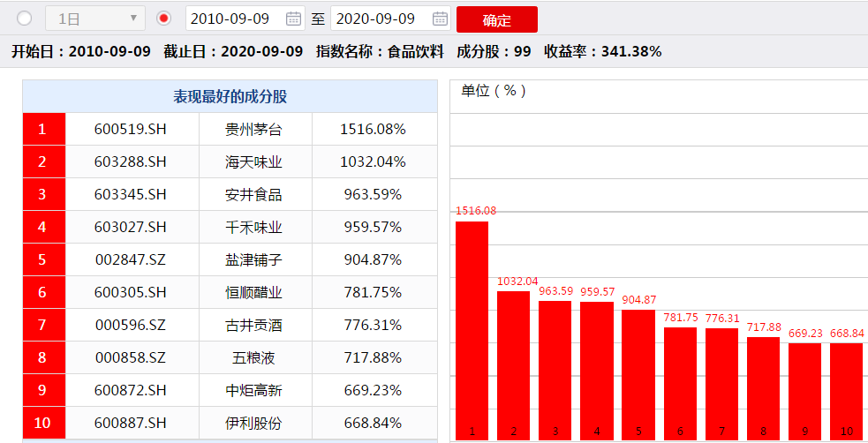Screen dimensions: 868x443
Task: Select stock code 603345.SH
Action: (x=130, y=194)
